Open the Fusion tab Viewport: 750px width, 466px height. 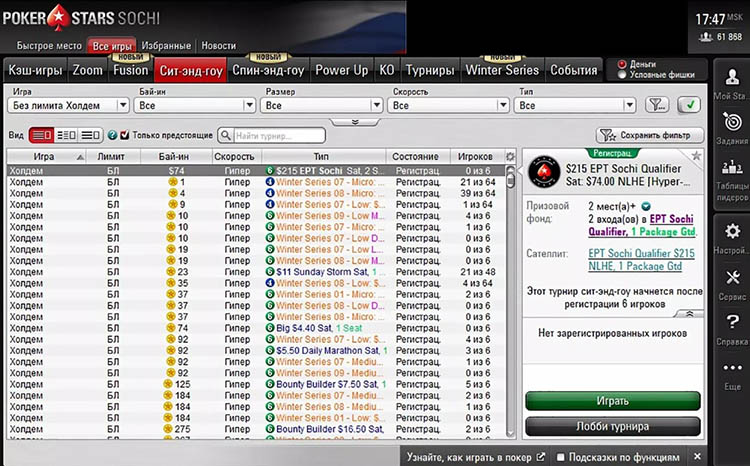point(131,70)
